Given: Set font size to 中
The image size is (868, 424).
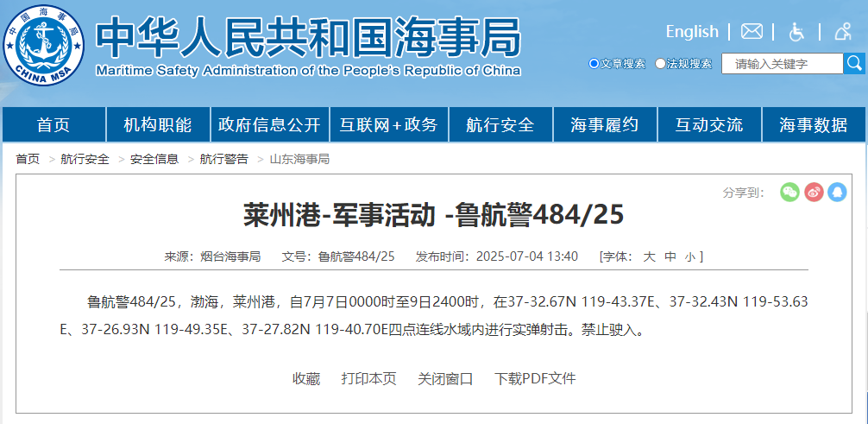Looking at the screenshot, I should pos(670,256).
